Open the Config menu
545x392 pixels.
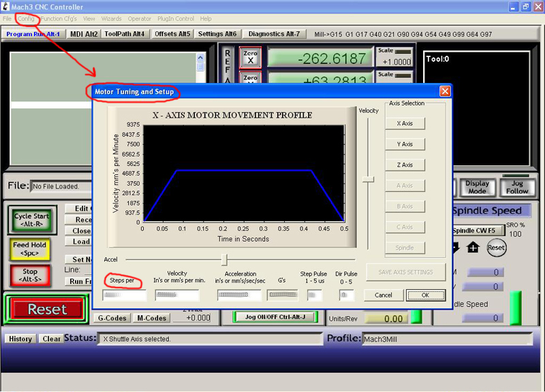(x=26, y=19)
